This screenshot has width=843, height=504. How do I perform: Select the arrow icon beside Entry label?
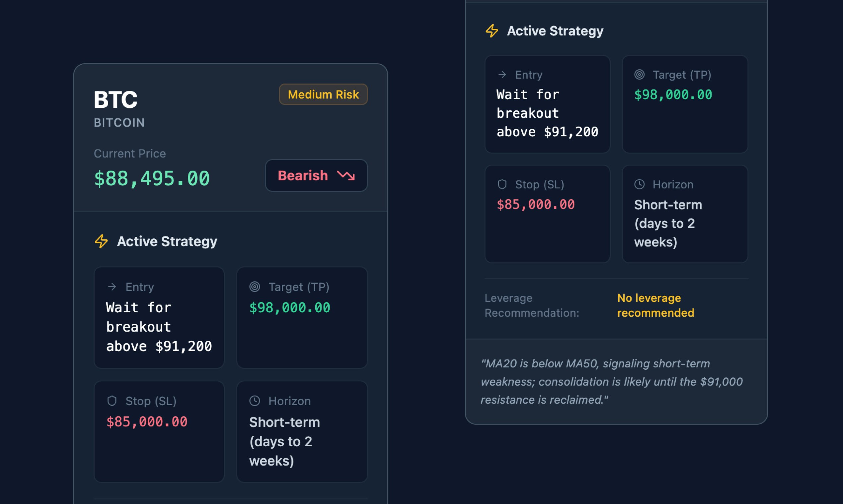(x=112, y=286)
